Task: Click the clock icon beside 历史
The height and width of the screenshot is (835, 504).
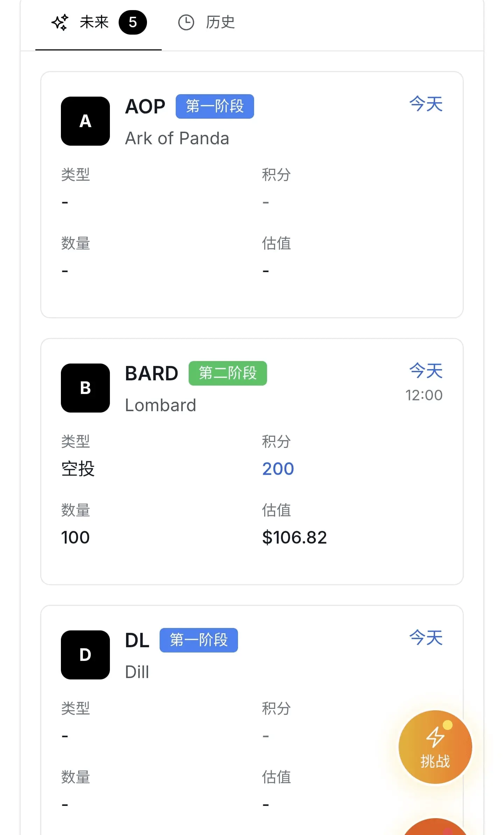Action: click(186, 23)
